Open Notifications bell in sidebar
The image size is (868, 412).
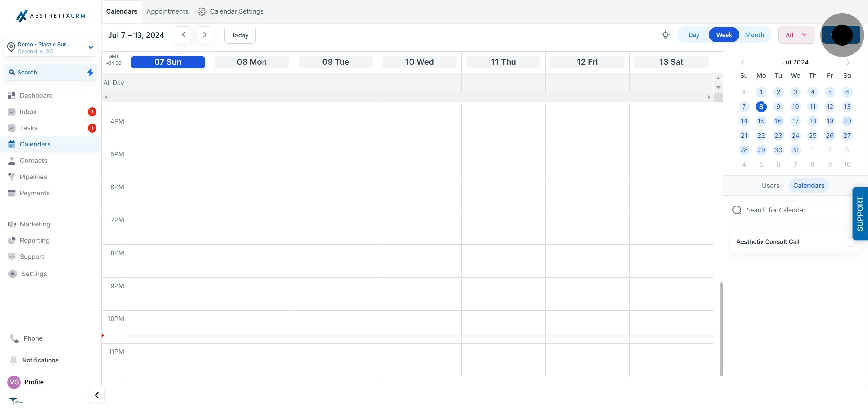40,360
